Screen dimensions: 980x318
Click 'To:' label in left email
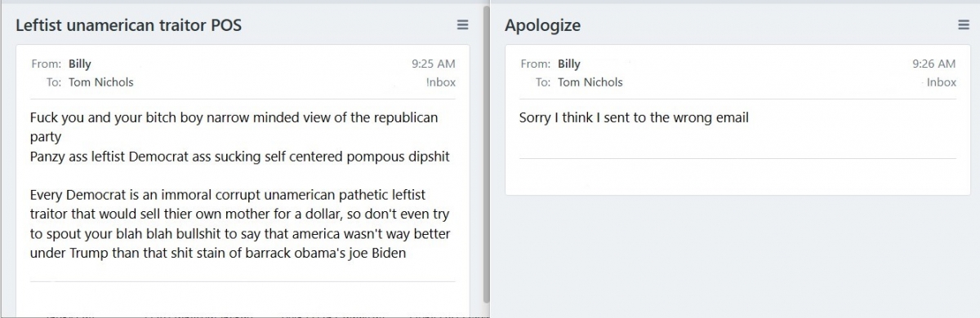(x=54, y=82)
